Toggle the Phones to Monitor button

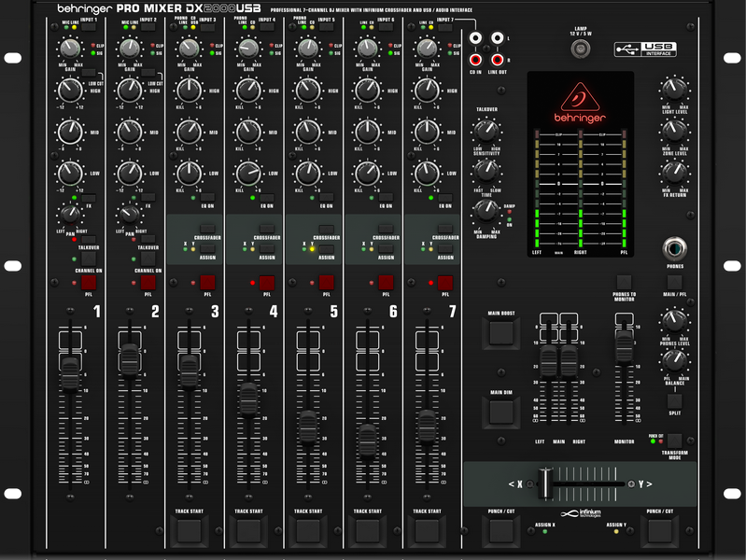coord(625,282)
